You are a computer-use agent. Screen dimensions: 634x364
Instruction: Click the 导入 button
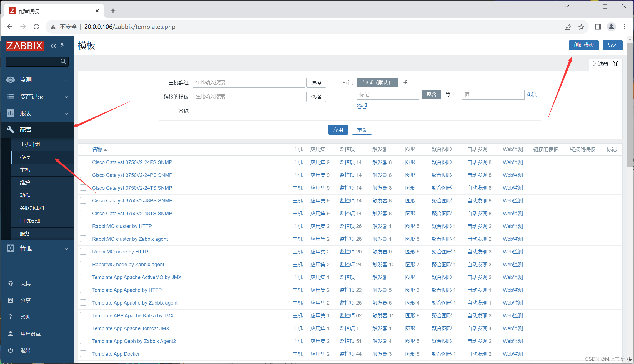click(x=613, y=45)
